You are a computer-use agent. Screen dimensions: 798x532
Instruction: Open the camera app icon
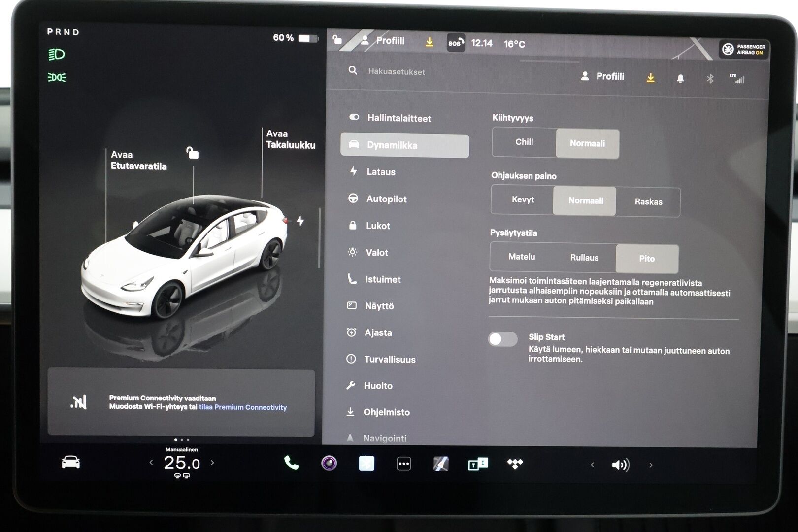[x=329, y=463]
